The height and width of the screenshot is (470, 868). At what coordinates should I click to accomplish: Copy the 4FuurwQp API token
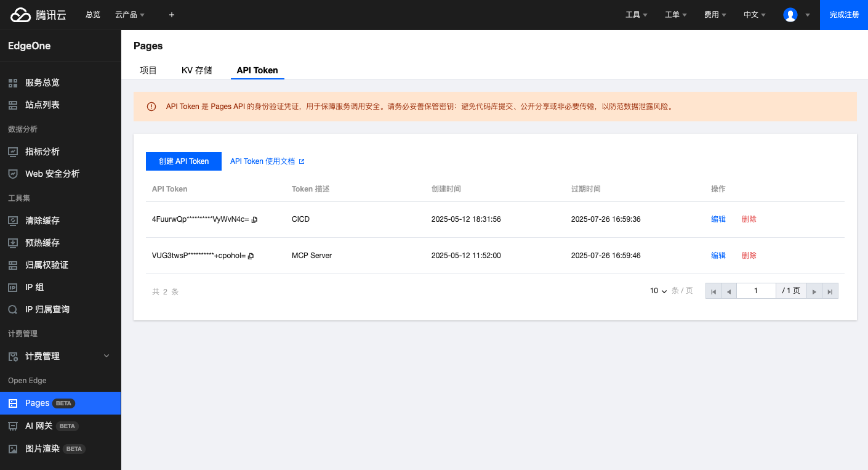pyautogui.click(x=254, y=219)
